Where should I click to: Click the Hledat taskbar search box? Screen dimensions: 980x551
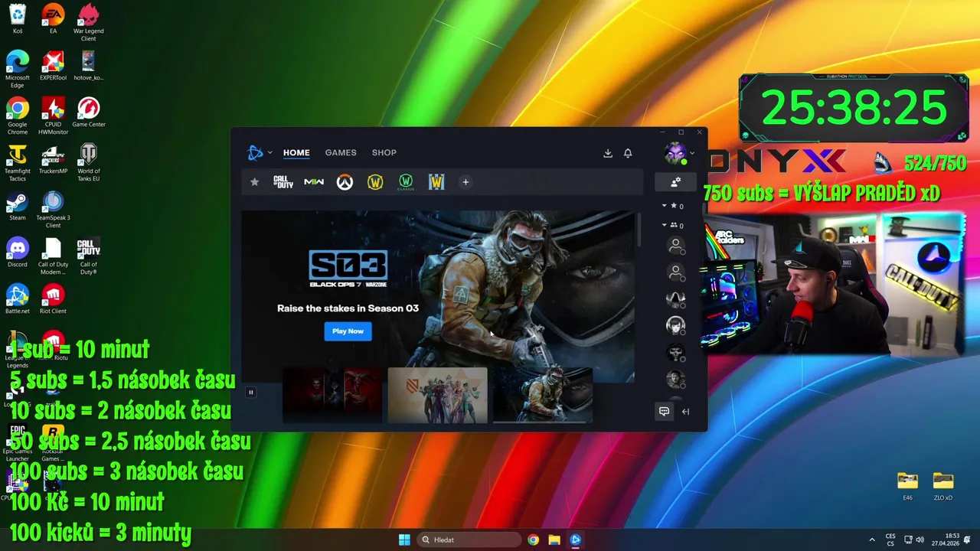click(469, 540)
